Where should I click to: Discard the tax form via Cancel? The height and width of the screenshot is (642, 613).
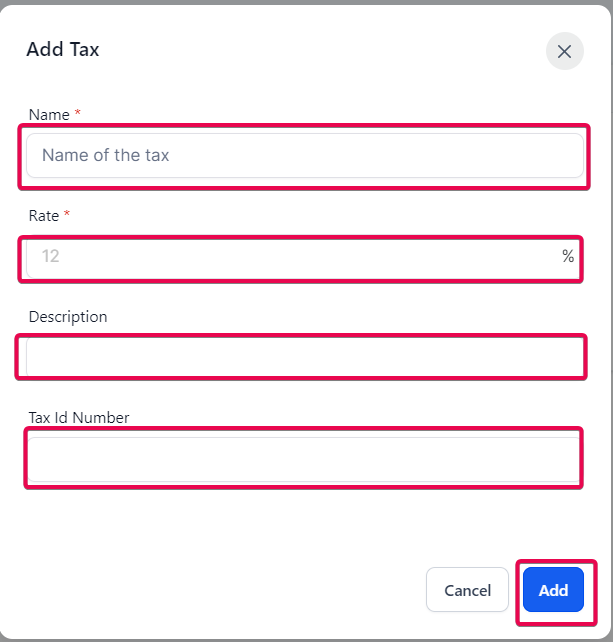[x=468, y=590]
